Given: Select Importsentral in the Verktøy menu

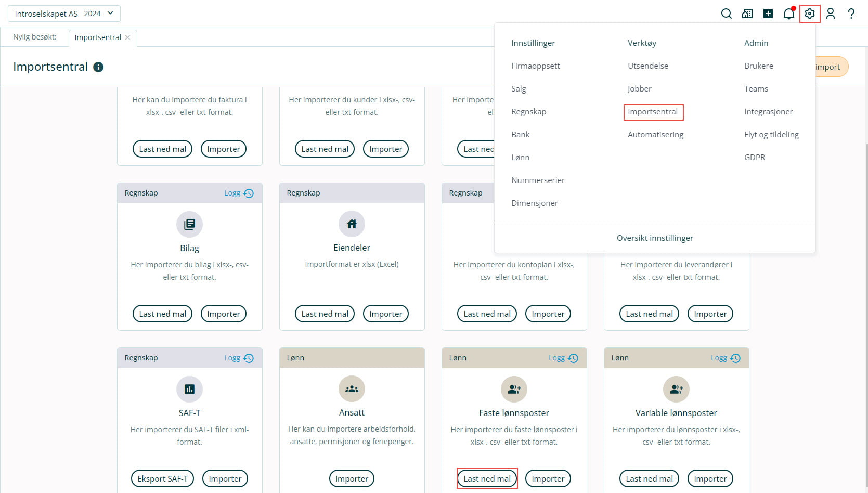Looking at the screenshot, I should pyautogui.click(x=653, y=112).
